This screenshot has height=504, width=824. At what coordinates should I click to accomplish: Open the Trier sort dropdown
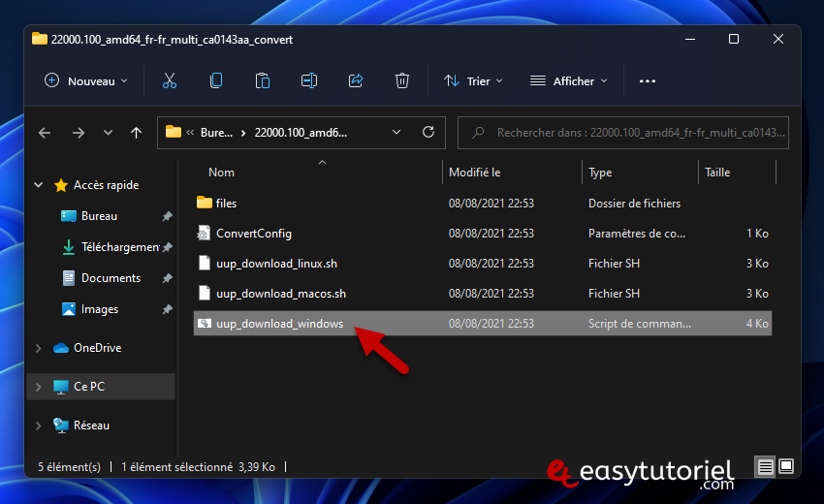point(473,81)
